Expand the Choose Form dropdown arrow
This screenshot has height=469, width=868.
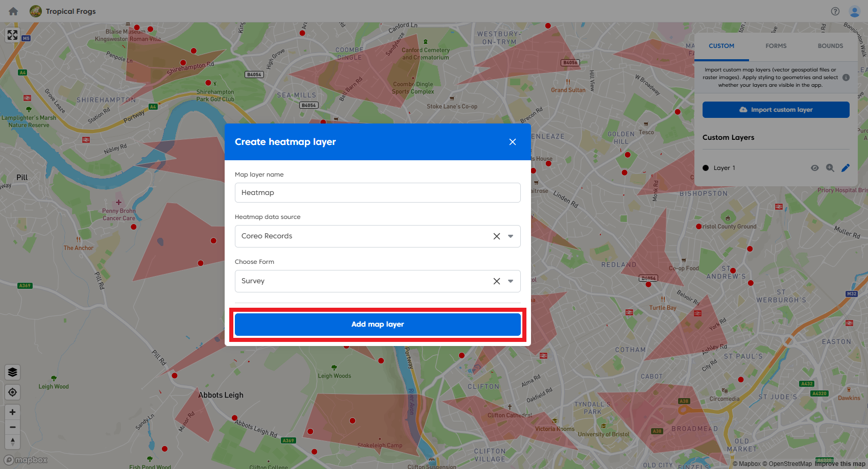[511, 281]
